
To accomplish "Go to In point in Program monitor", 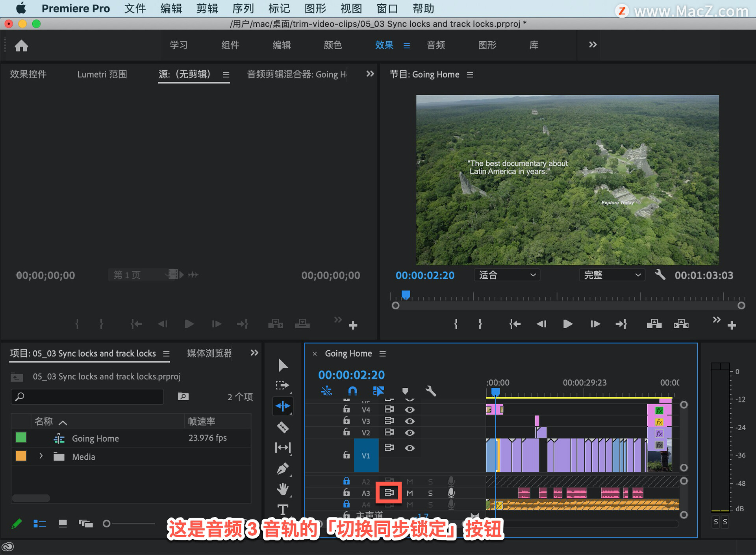I will point(515,324).
